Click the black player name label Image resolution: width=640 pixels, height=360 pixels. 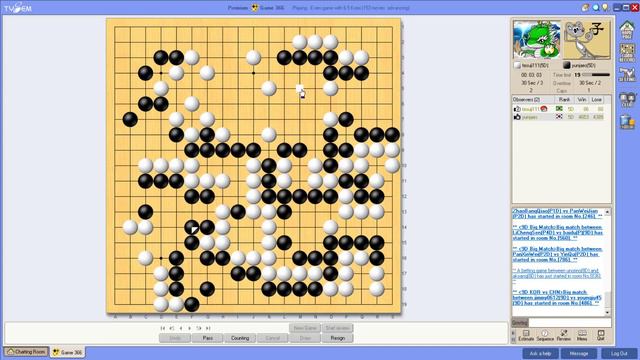tap(583, 65)
